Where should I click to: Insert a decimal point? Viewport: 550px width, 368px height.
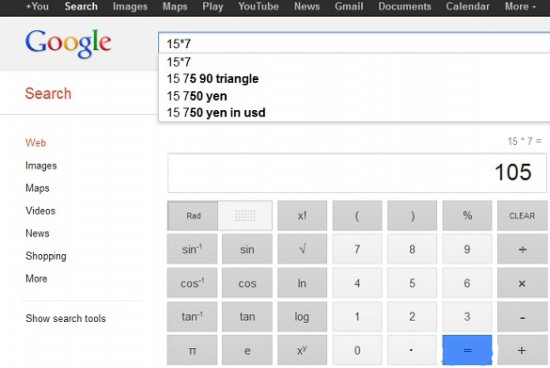pyautogui.click(x=412, y=350)
